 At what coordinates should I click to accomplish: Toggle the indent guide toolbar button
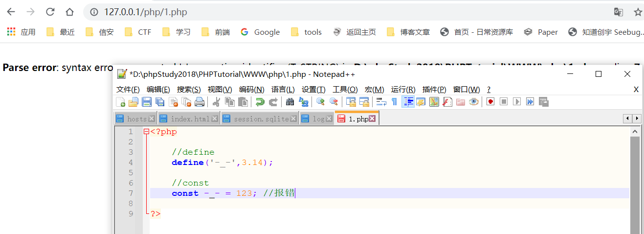click(408, 102)
